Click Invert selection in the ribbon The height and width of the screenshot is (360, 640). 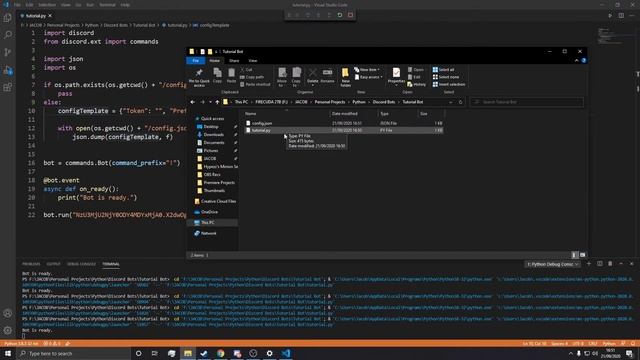tap(449, 84)
